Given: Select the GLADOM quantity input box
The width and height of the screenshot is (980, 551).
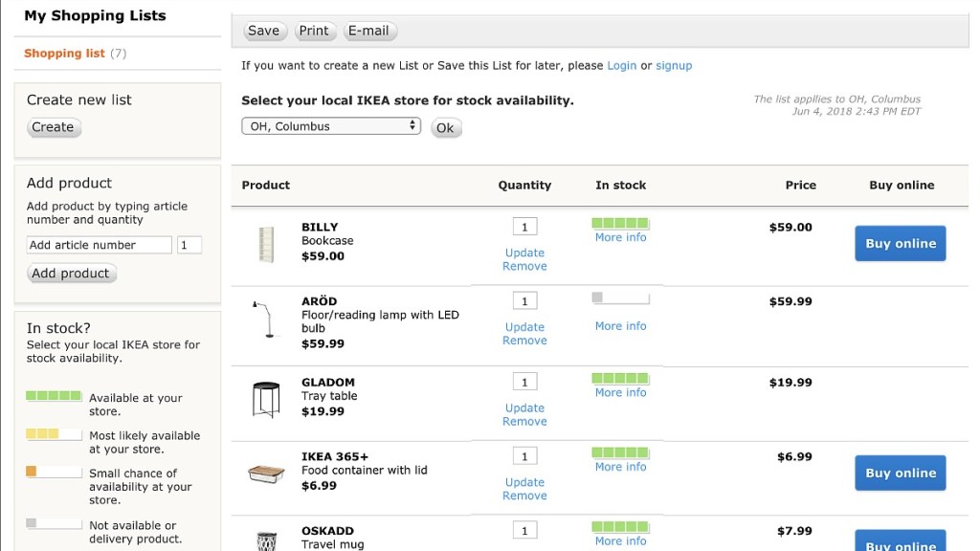Looking at the screenshot, I should click(524, 382).
